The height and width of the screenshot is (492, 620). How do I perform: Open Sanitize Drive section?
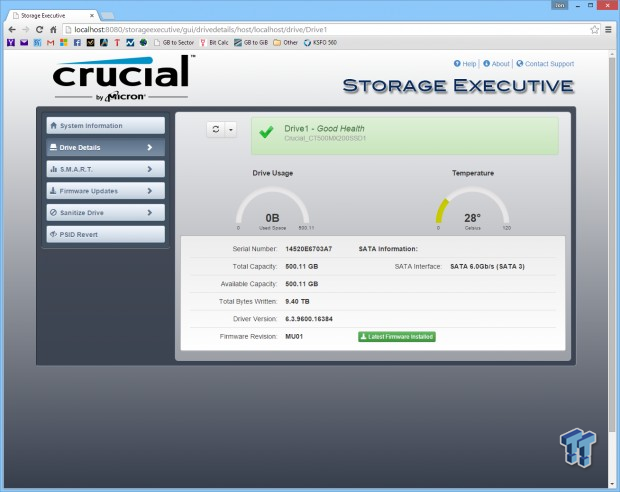point(106,212)
